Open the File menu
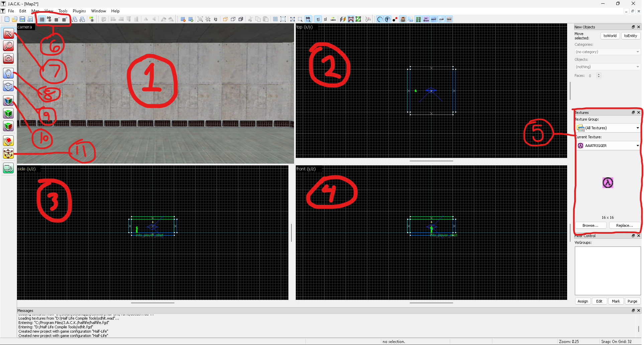The image size is (644, 345). 11,11
